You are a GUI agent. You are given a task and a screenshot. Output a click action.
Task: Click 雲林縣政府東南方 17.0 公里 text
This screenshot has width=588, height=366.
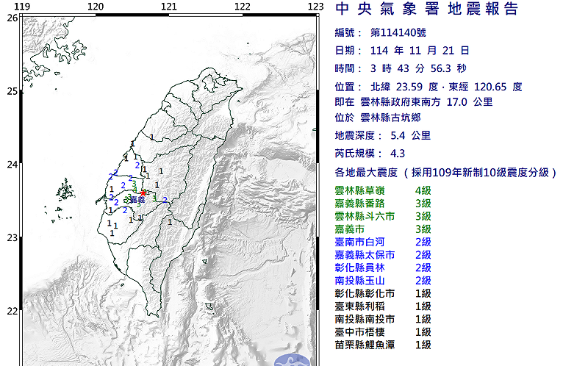click(x=426, y=102)
